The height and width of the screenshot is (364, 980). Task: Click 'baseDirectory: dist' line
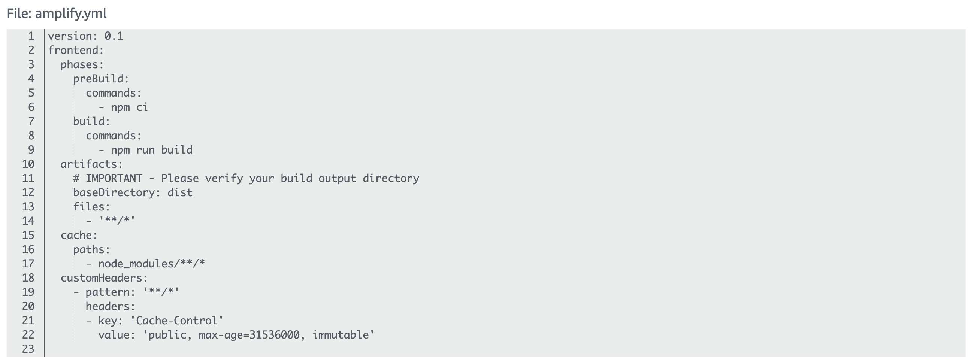[x=133, y=192]
